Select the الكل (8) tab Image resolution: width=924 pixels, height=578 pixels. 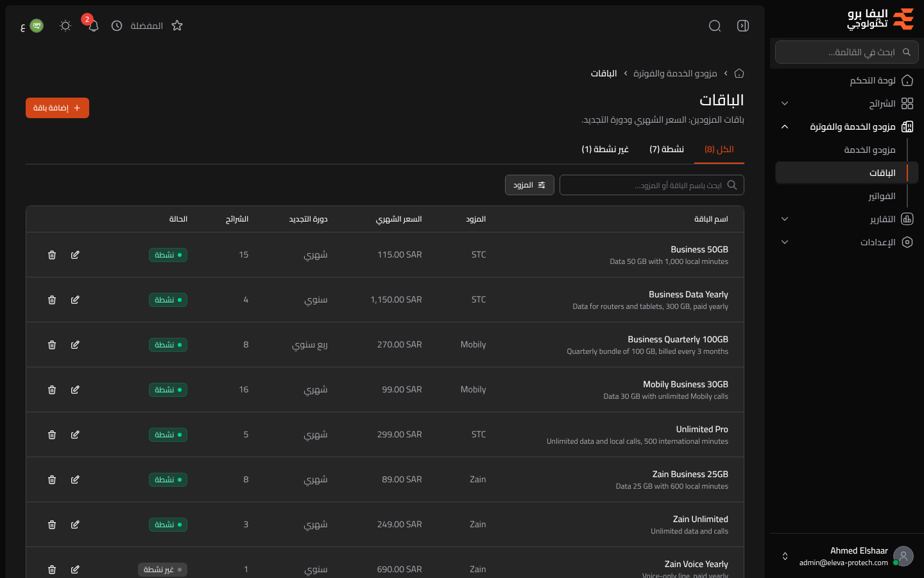tap(719, 149)
